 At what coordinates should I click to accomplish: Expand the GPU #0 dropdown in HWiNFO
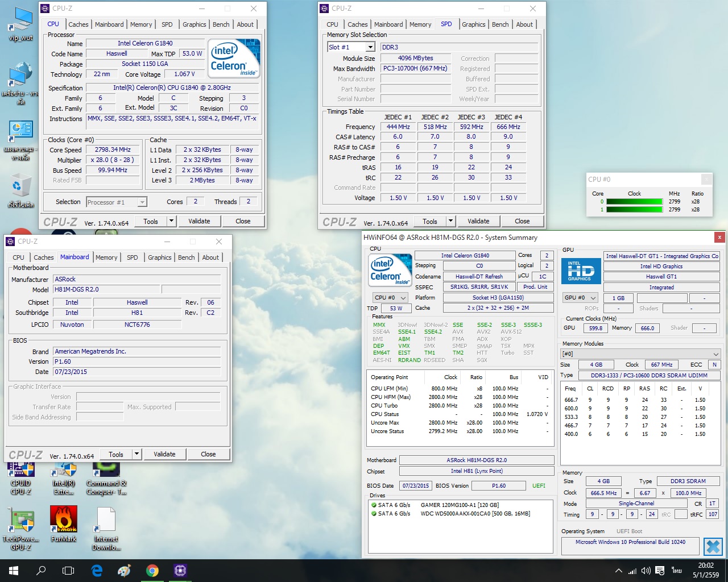[x=580, y=298]
